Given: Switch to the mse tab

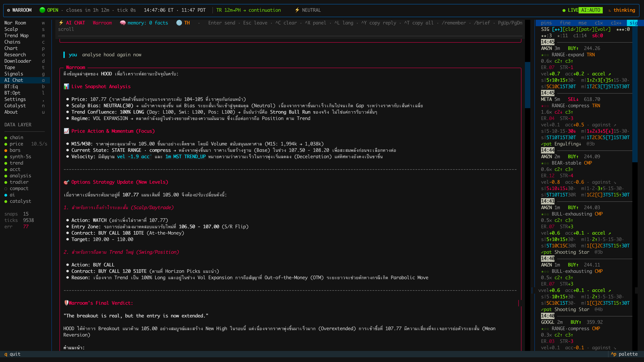Looking at the screenshot, I should click(x=582, y=23).
